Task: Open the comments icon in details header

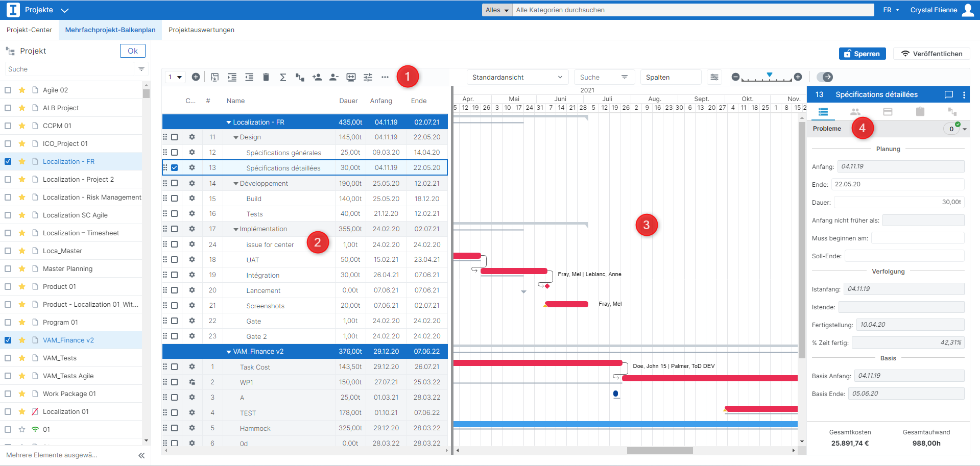Action: [948, 94]
